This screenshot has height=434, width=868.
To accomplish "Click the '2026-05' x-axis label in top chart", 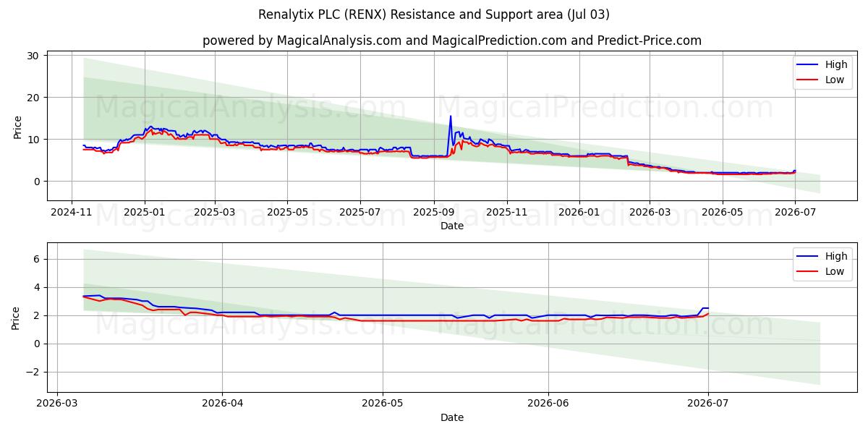I will (x=722, y=213).
